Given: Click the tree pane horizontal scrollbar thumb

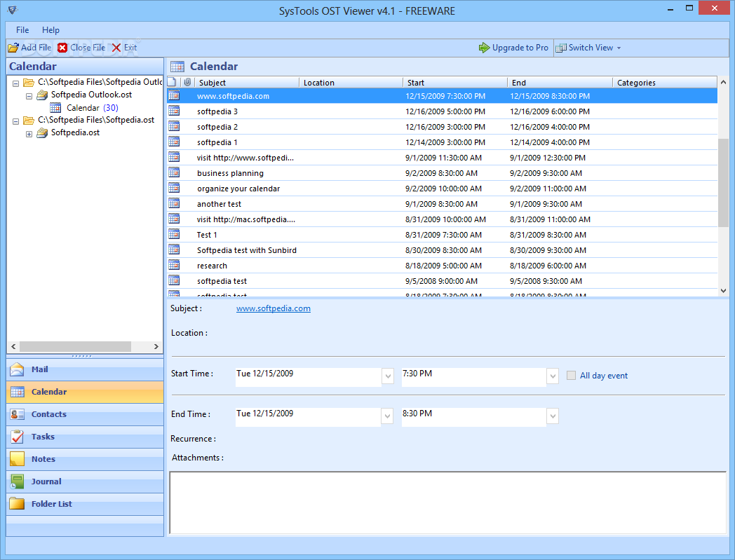Looking at the screenshot, I should click(x=76, y=347).
